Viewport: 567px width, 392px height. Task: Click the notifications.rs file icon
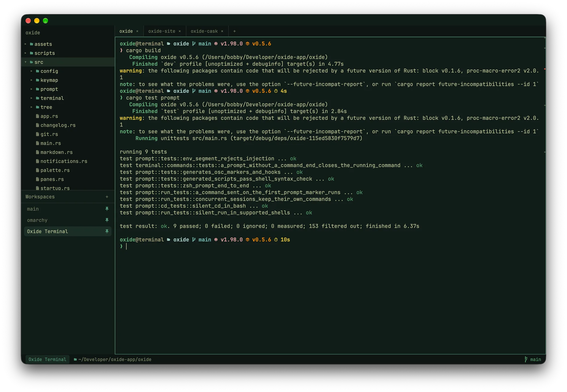coord(37,161)
